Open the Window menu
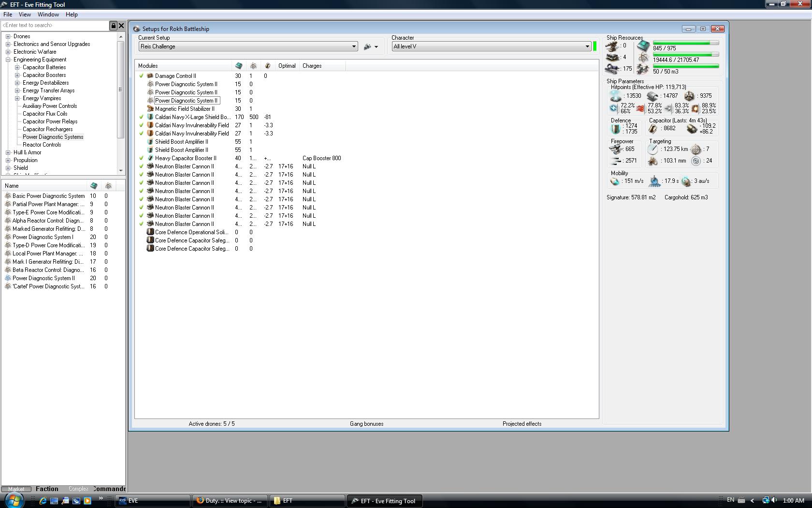 pos(48,15)
